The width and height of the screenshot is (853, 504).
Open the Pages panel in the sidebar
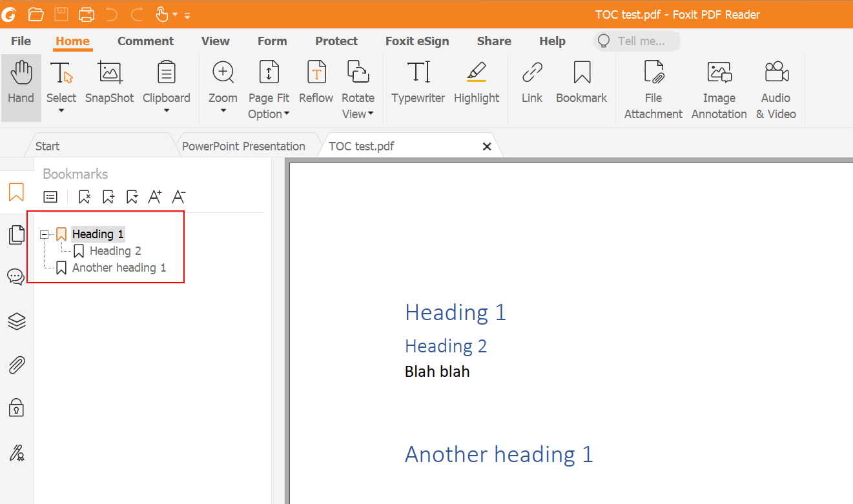click(x=15, y=235)
